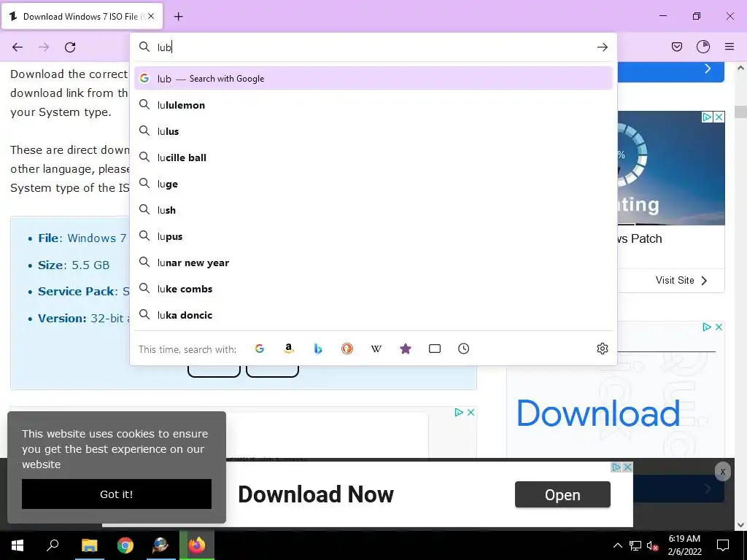This screenshot has width=747, height=560.
Task: Open Windows taskbar search
Action: (53, 545)
